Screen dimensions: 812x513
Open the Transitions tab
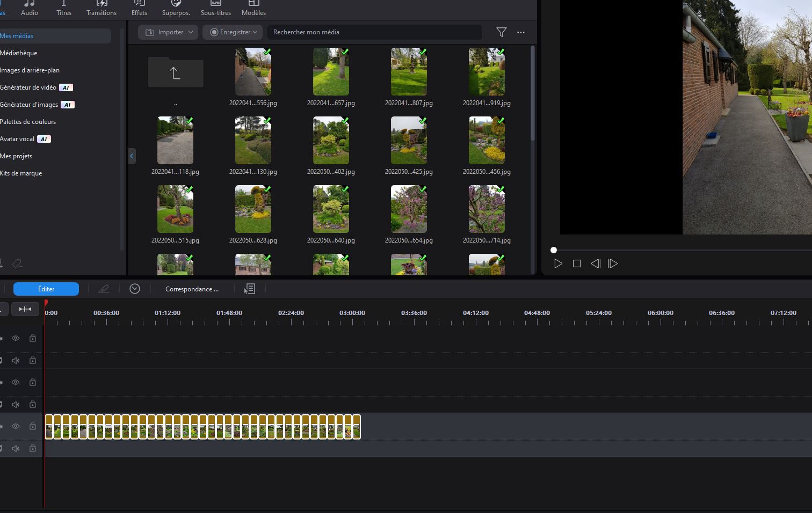(102, 9)
